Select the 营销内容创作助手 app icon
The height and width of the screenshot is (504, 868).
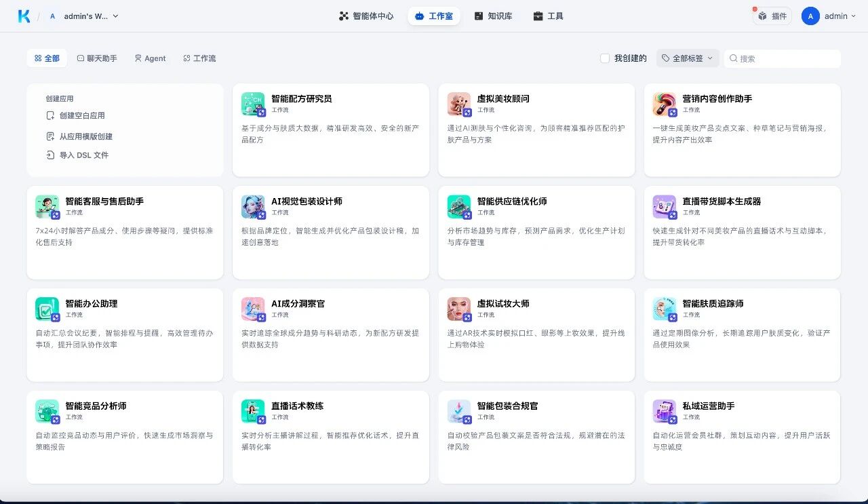coord(664,103)
